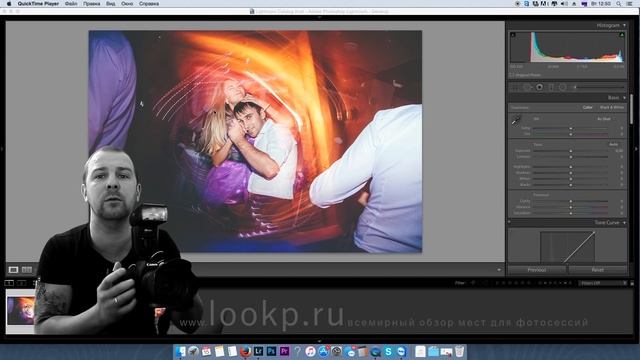Viewport: 640px width, 360px height.
Task: Switch to Loupe view mode
Action: click(13, 270)
